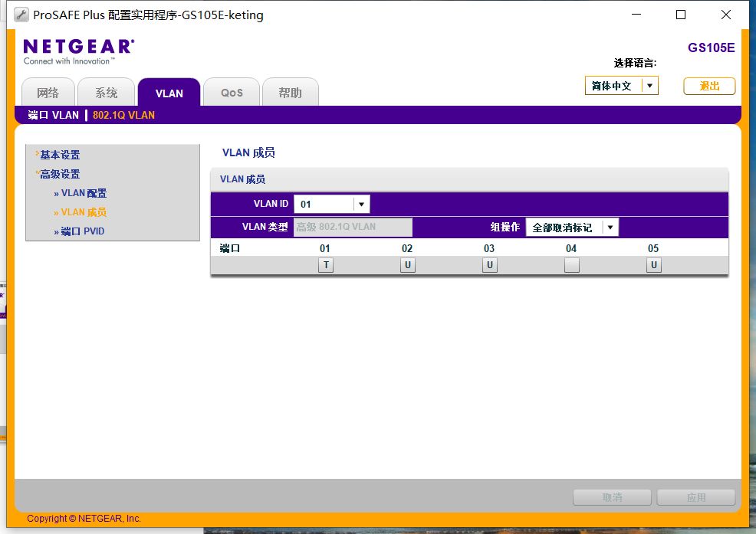Switch to the 系统 tab

point(106,93)
